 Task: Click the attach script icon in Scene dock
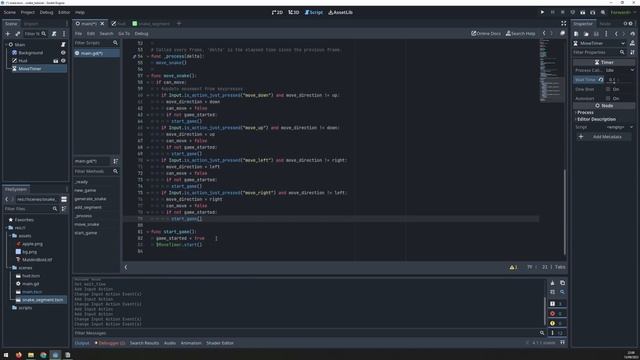pos(54,33)
